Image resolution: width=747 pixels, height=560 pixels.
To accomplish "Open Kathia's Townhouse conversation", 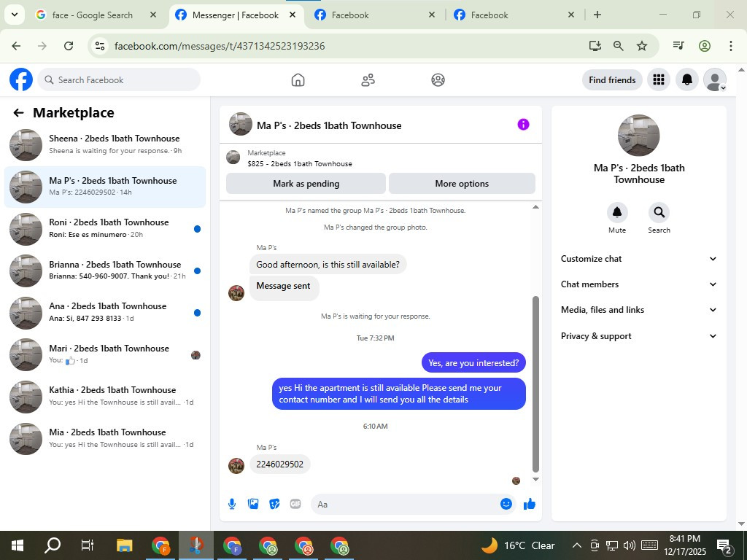I will click(x=105, y=396).
